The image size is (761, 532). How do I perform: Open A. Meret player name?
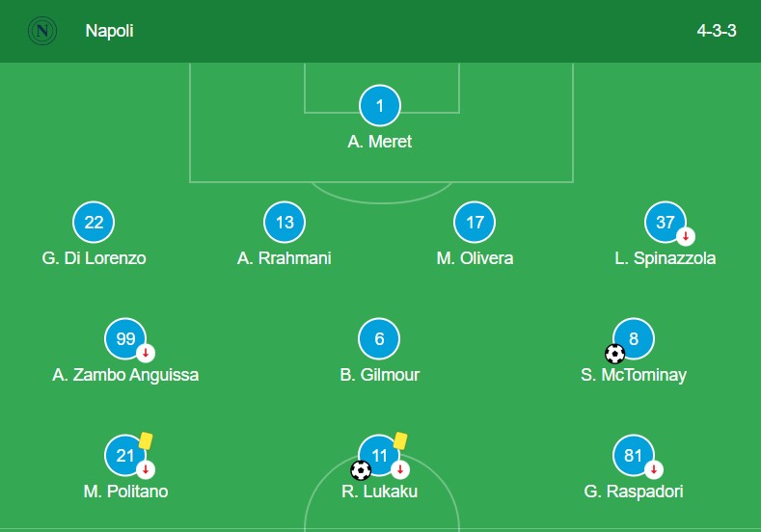[x=380, y=142]
